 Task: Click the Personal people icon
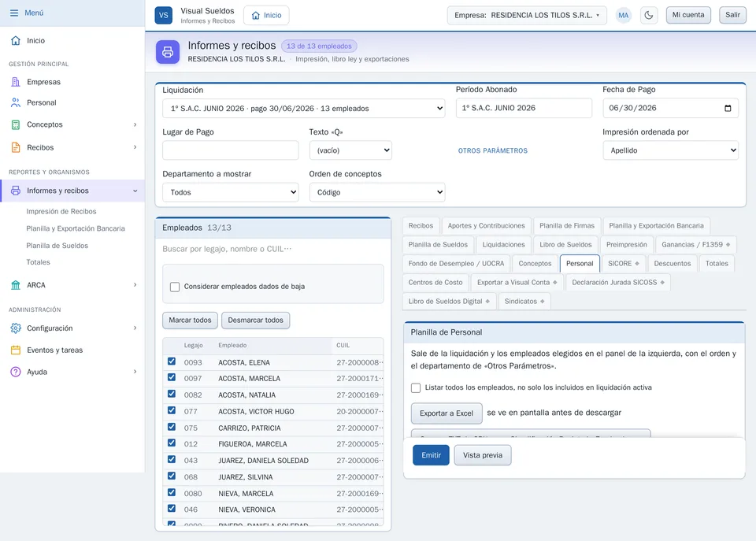[16, 102]
